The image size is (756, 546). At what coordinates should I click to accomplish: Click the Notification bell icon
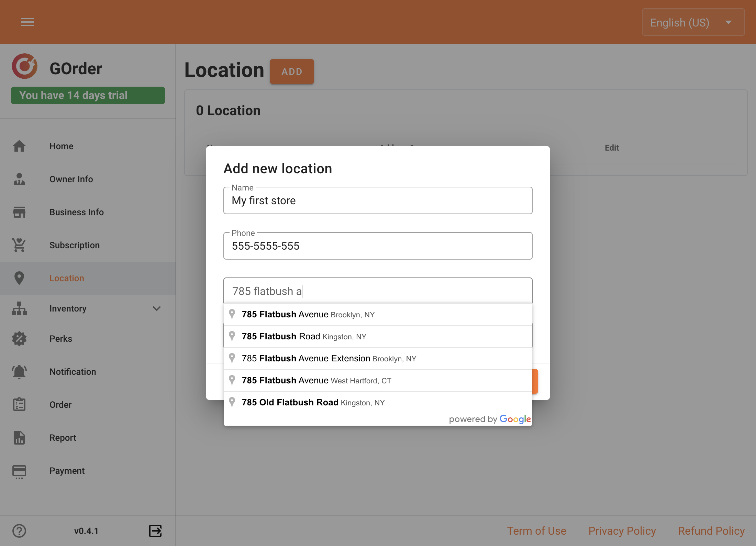[19, 372]
